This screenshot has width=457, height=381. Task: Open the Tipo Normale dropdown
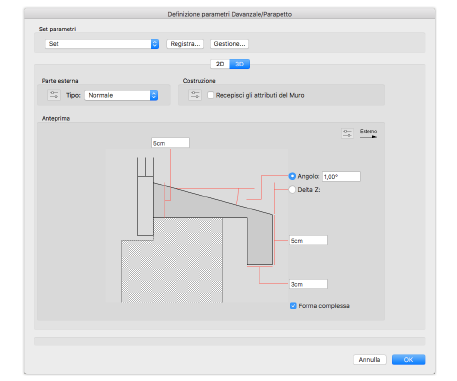(x=121, y=95)
